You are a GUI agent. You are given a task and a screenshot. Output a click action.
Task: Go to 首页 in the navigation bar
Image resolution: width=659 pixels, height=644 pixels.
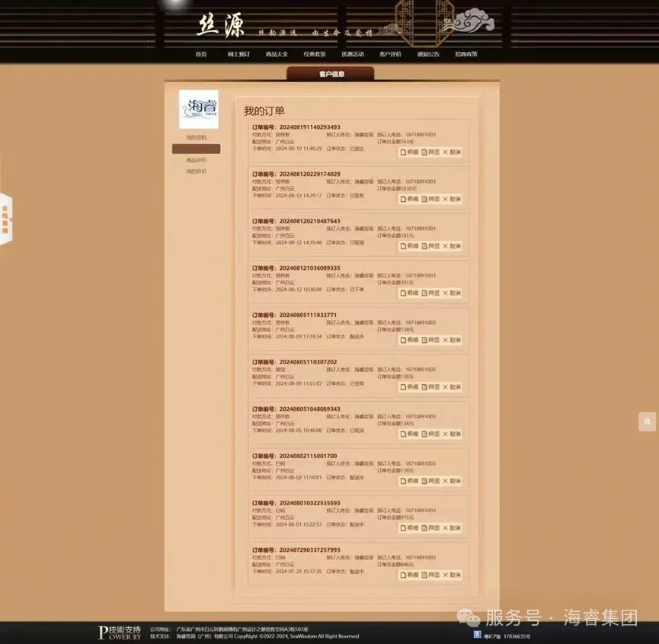pos(201,54)
